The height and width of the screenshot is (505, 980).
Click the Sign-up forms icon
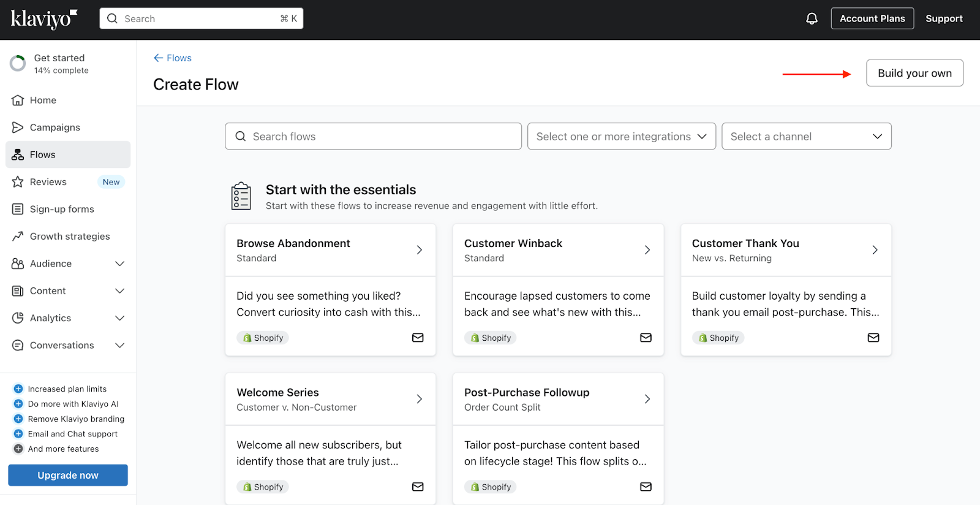[18, 209]
